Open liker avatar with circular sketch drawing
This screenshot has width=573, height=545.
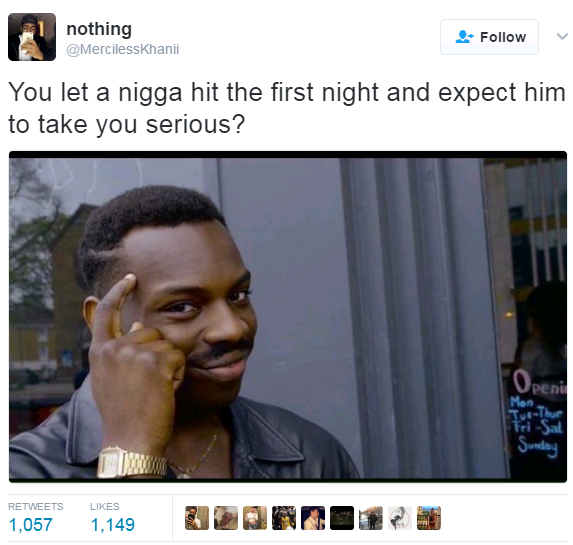[x=400, y=518]
